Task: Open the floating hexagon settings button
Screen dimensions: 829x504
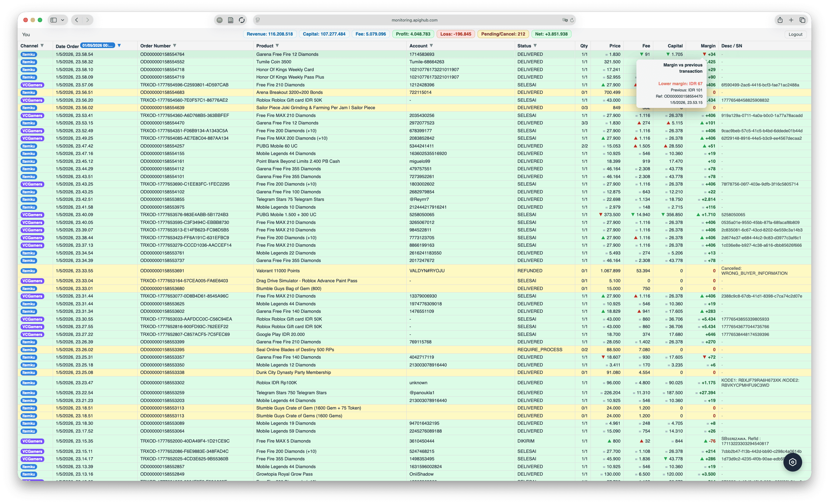Action: pyautogui.click(x=792, y=462)
